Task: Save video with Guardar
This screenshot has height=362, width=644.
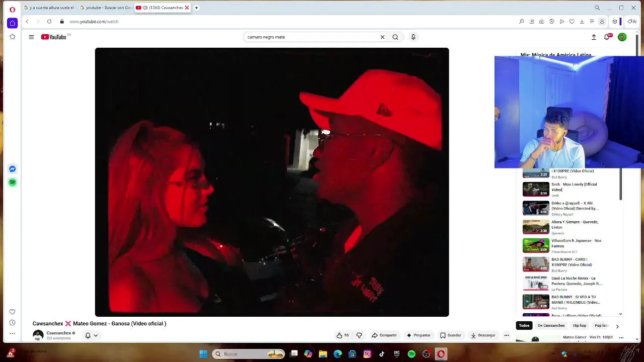Action: pos(451,335)
